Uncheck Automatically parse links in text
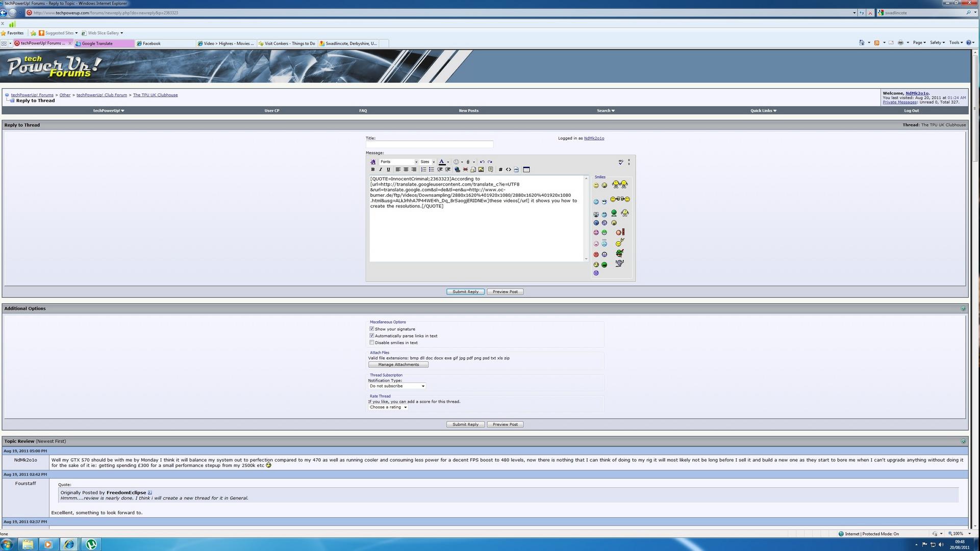 (x=372, y=335)
